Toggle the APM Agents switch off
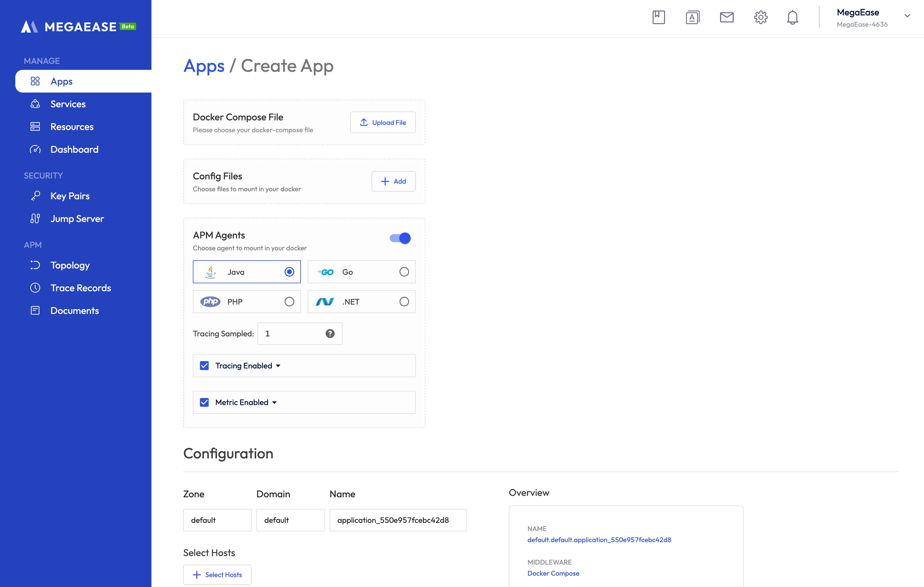The image size is (924, 587). (x=400, y=238)
